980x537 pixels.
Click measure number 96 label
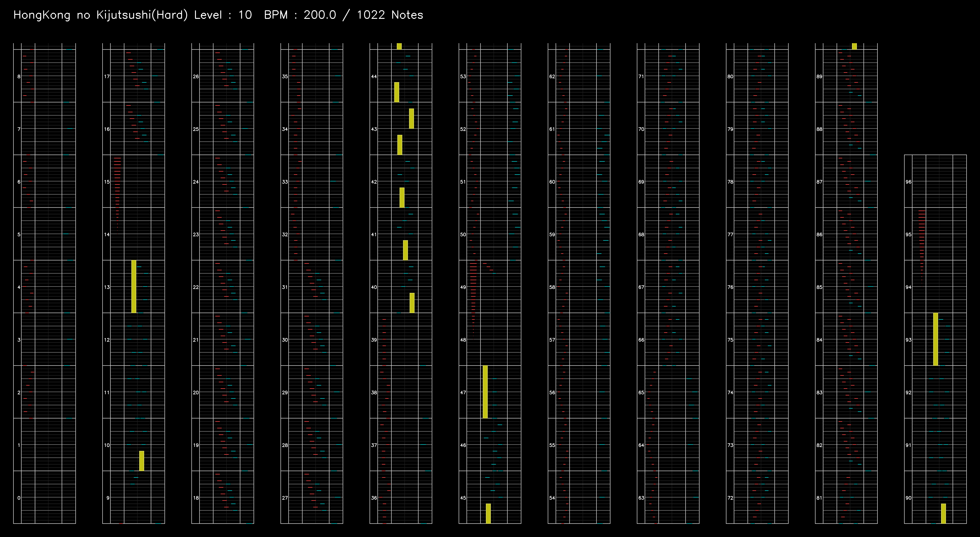coord(908,182)
